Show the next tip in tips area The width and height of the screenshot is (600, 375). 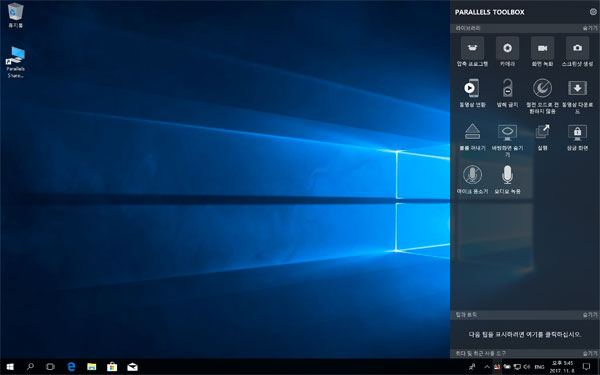[525, 334]
